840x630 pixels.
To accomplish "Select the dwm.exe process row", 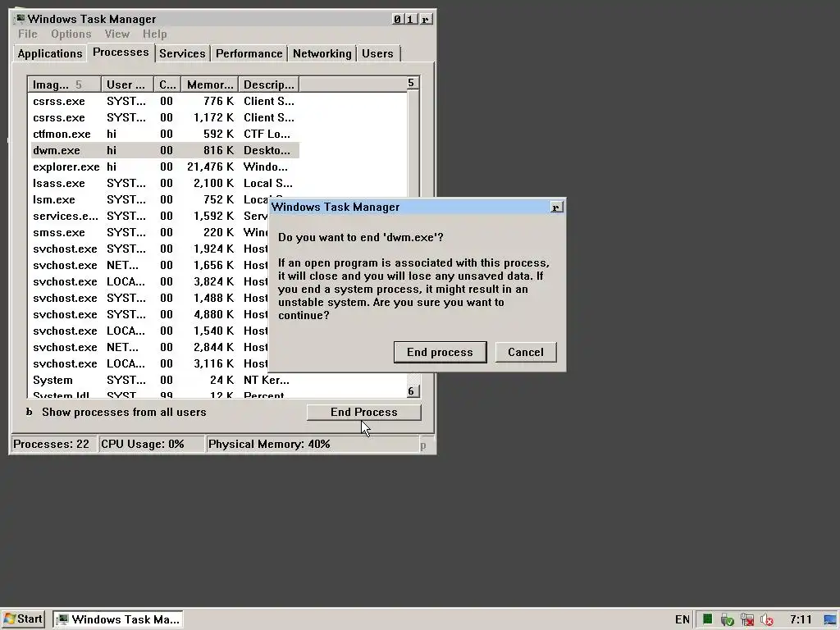I will point(165,150).
